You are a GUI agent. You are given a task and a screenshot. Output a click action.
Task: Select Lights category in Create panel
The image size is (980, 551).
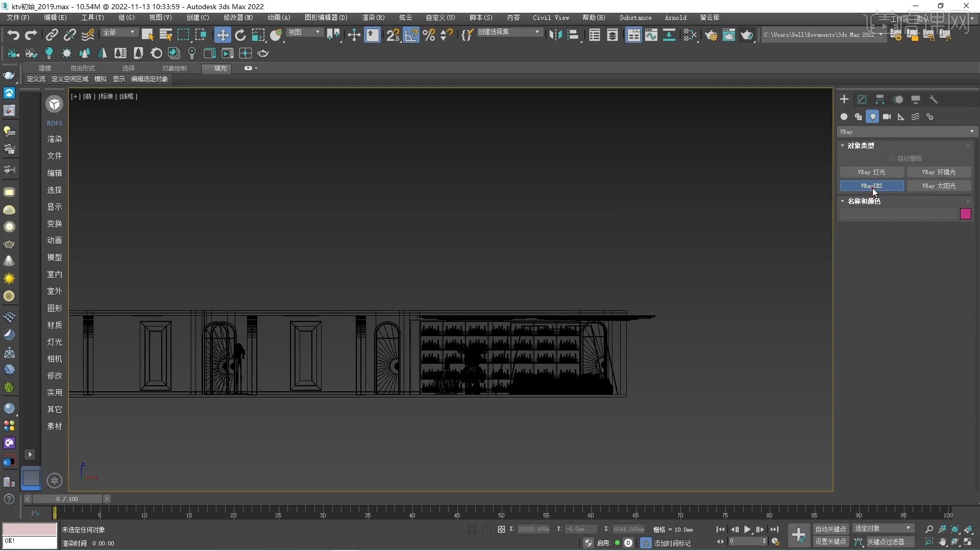click(x=872, y=117)
